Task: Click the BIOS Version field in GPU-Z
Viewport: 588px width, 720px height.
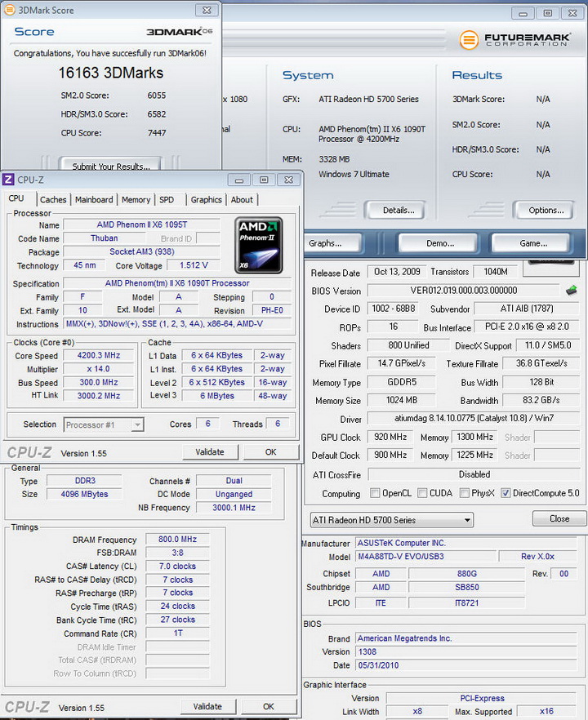Action: [464, 291]
